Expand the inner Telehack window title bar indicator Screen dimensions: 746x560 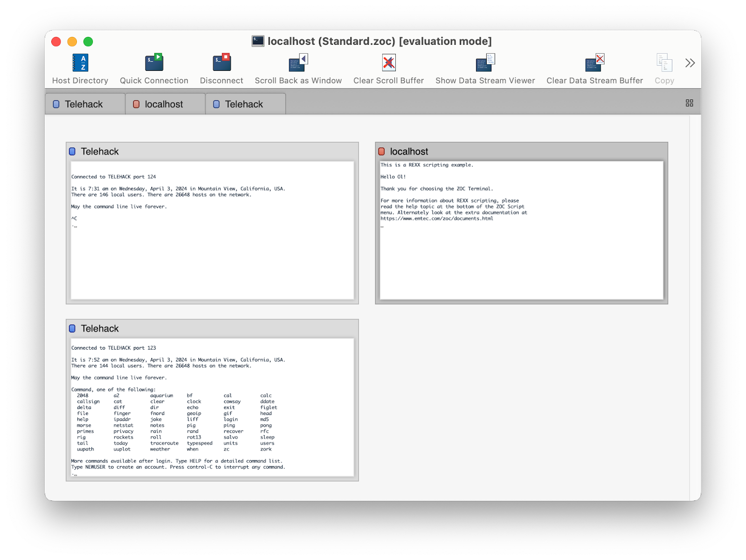coord(72,151)
